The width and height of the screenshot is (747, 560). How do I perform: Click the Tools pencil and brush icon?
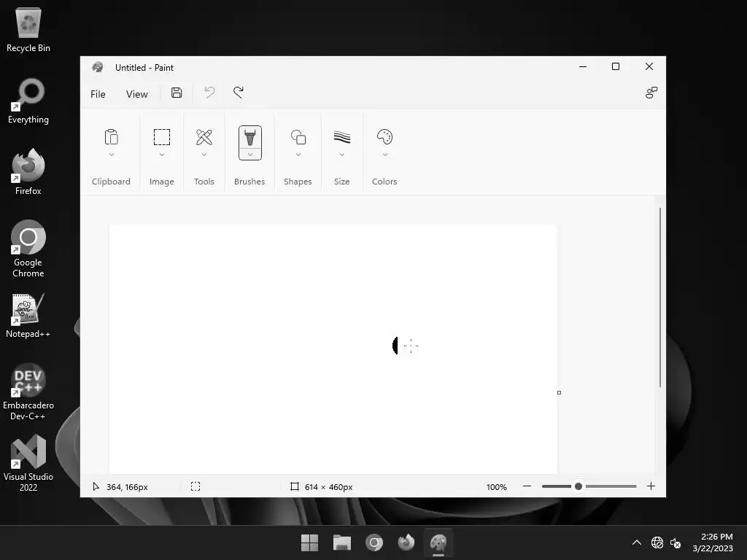(x=204, y=137)
